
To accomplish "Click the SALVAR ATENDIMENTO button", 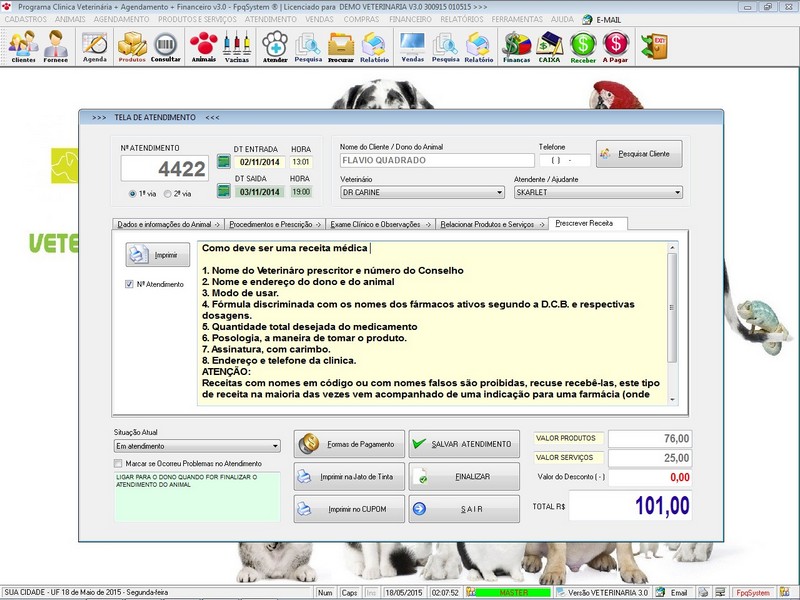I will (x=464, y=444).
